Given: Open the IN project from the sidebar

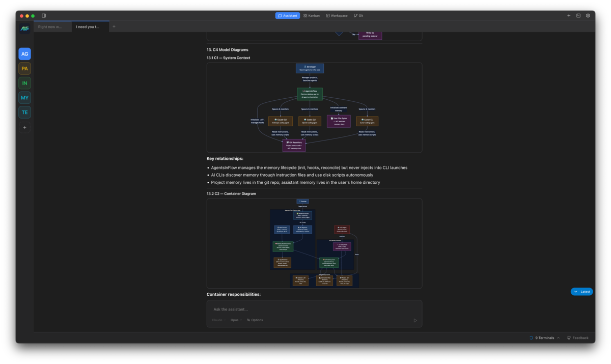Looking at the screenshot, I should click(x=24, y=82).
